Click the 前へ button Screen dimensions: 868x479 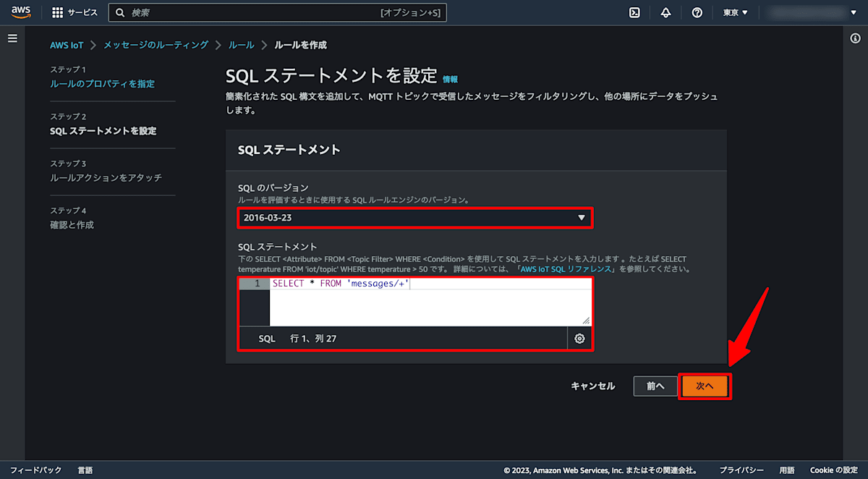coord(655,386)
